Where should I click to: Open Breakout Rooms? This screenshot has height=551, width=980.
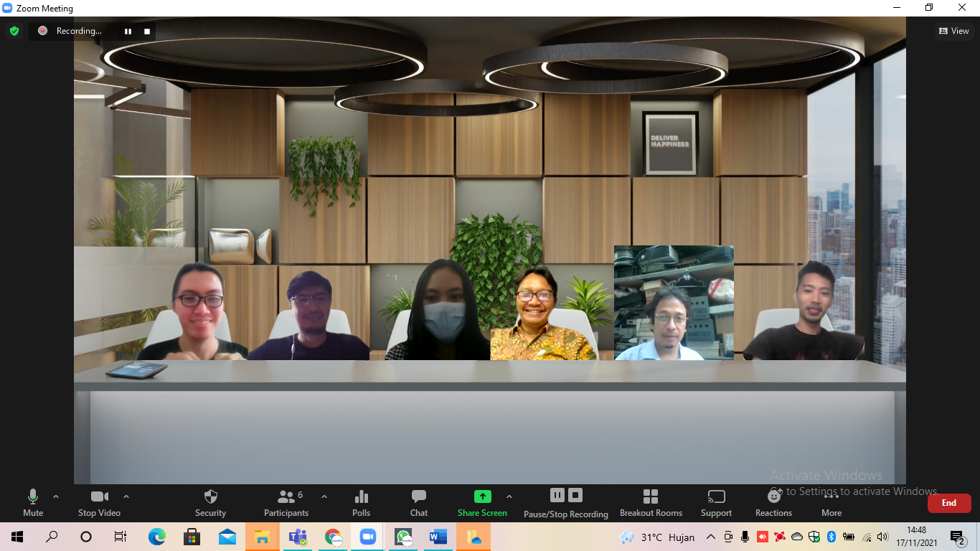(x=651, y=501)
